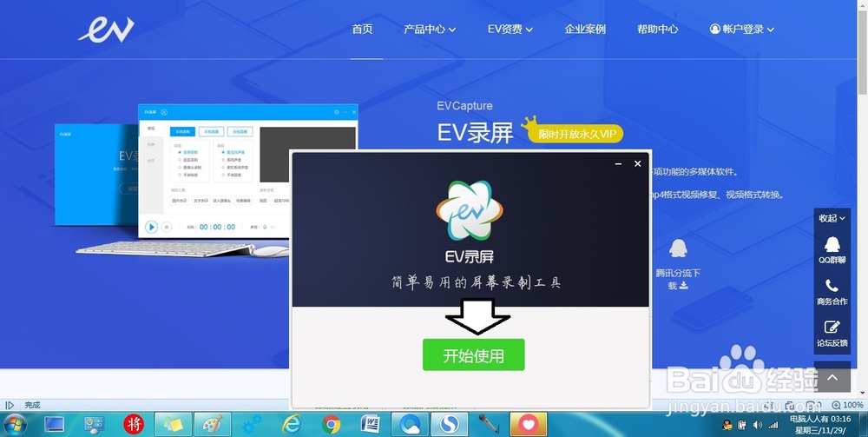Image resolution: width=868 pixels, height=437 pixels.
Task: Open Sticky Notes from the taskbar
Action: (173, 425)
